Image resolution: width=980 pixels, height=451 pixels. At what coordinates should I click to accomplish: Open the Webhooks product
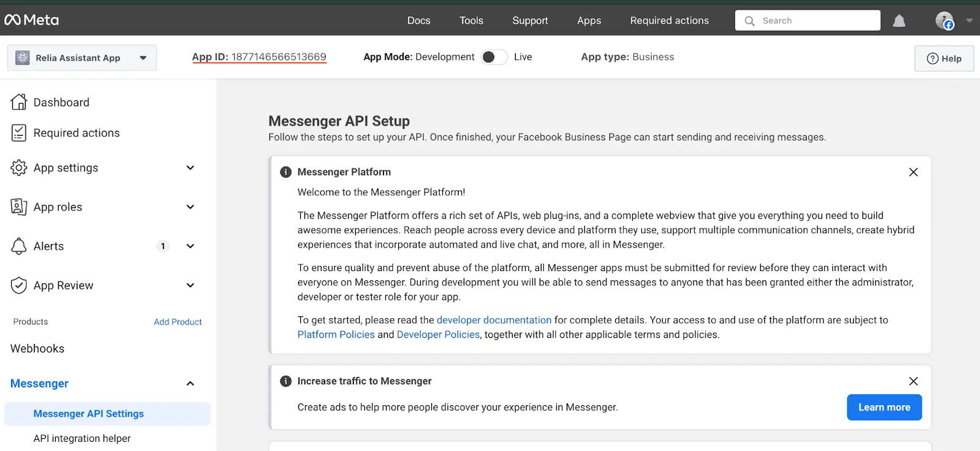click(37, 348)
